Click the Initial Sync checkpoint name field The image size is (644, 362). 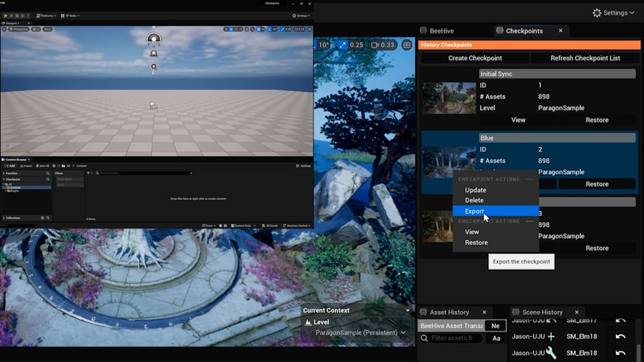(557, 74)
